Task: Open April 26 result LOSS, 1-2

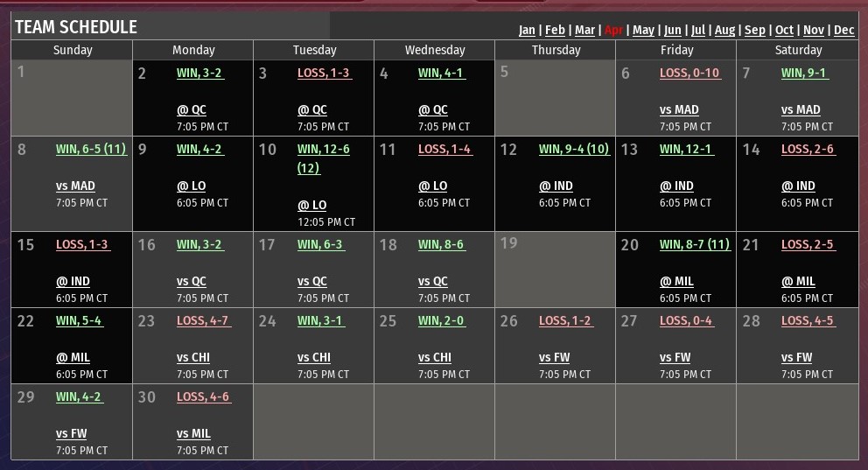Action: point(566,320)
